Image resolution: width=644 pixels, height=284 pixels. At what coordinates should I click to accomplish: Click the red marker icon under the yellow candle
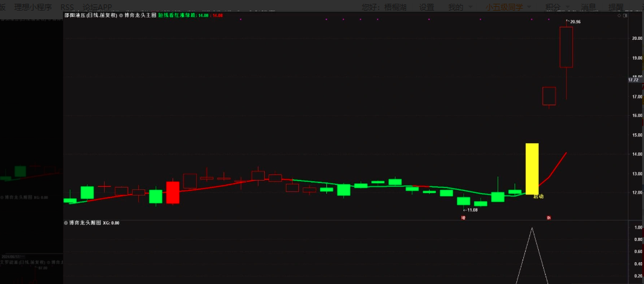[x=548, y=217]
